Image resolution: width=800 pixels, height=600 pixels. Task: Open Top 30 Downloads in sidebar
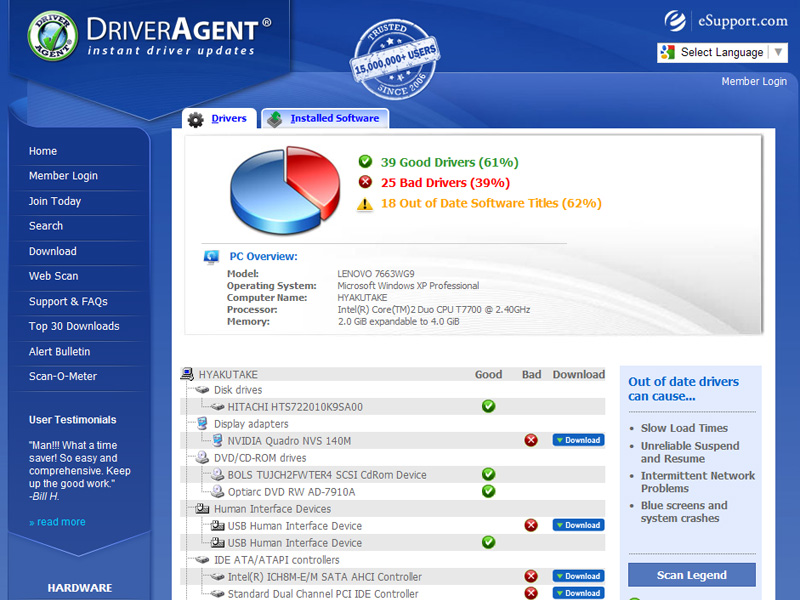click(74, 327)
